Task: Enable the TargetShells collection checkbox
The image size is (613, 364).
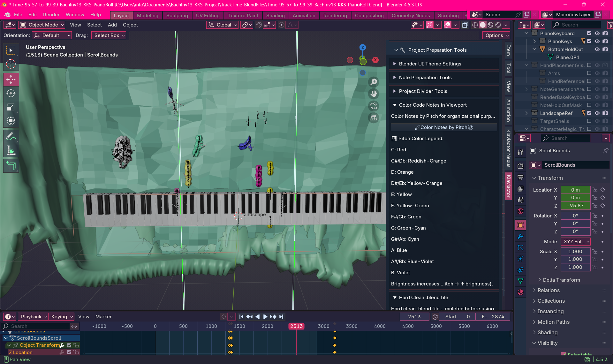Action: coord(589,121)
